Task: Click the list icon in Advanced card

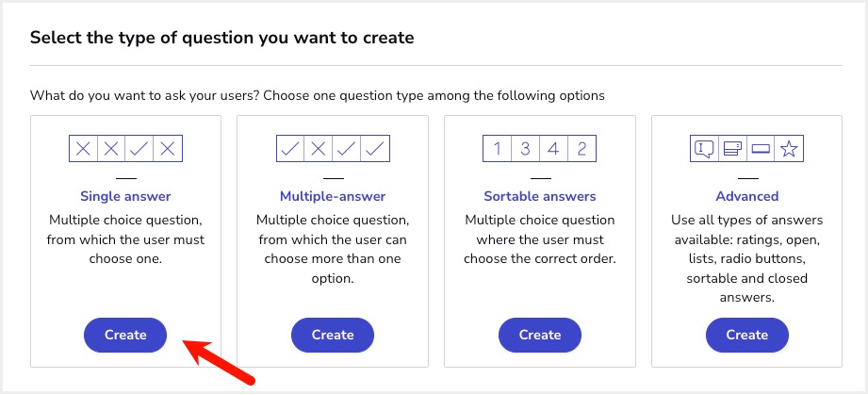Action: 732,148
